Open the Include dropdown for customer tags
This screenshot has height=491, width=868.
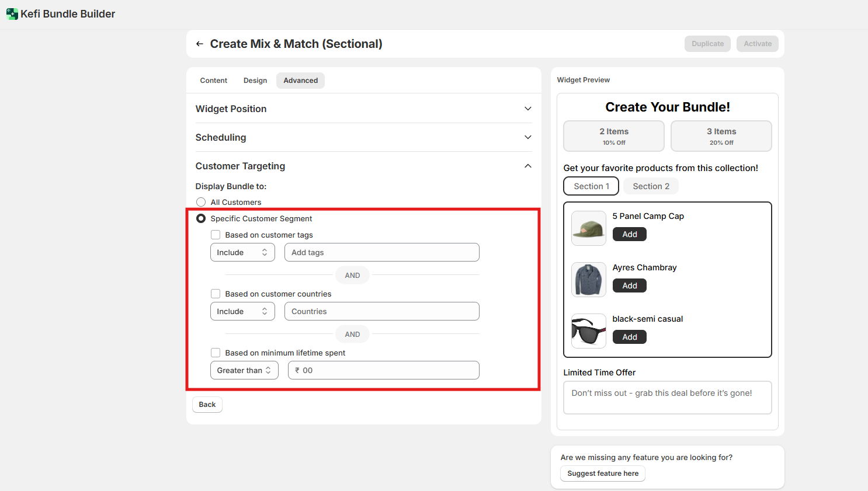(x=242, y=252)
